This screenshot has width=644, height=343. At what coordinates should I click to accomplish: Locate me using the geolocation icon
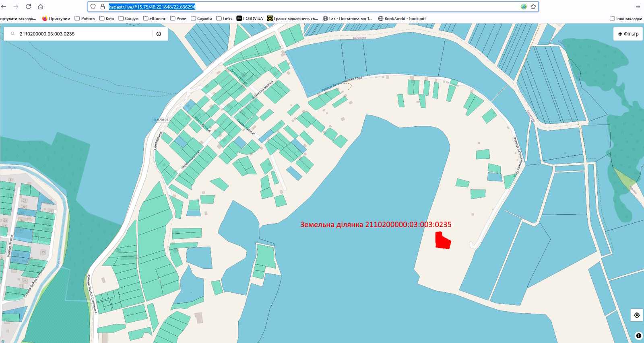click(637, 315)
